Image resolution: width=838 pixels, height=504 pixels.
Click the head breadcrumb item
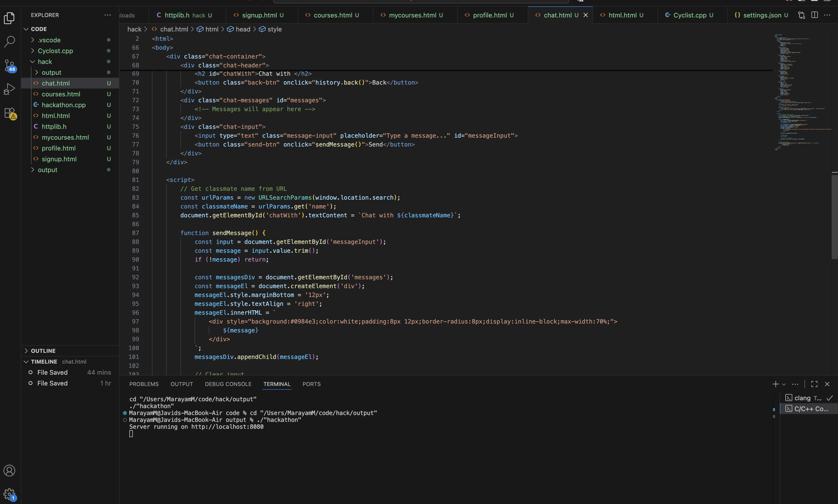coord(242,29)
